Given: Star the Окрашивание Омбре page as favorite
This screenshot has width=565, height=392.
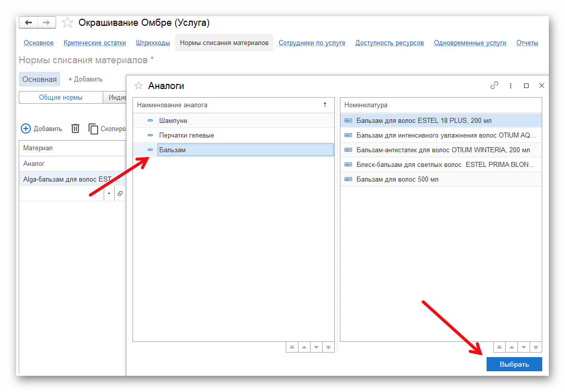Looking at the screenshot, I should pos(67,23).
